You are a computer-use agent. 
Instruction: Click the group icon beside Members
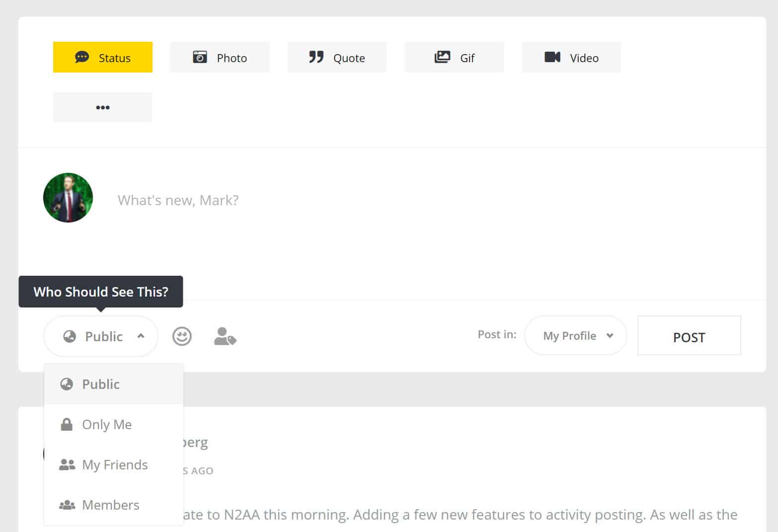point(67,505)
